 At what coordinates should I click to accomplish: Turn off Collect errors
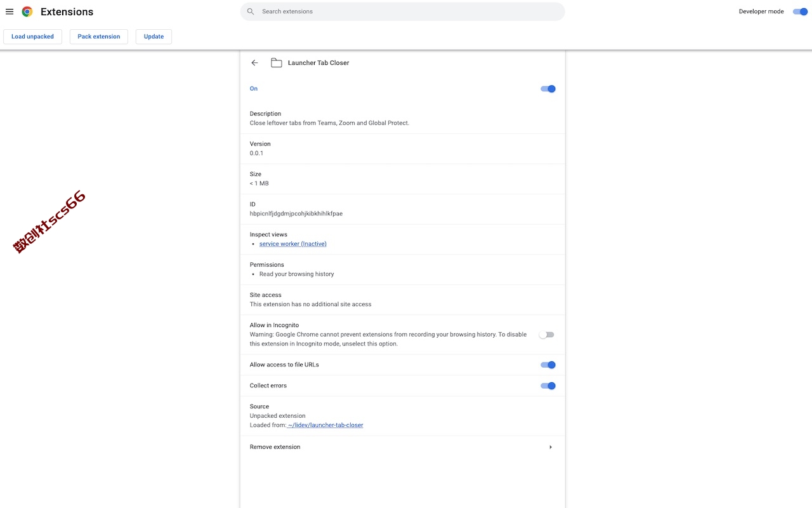click(x=548, y=386)
